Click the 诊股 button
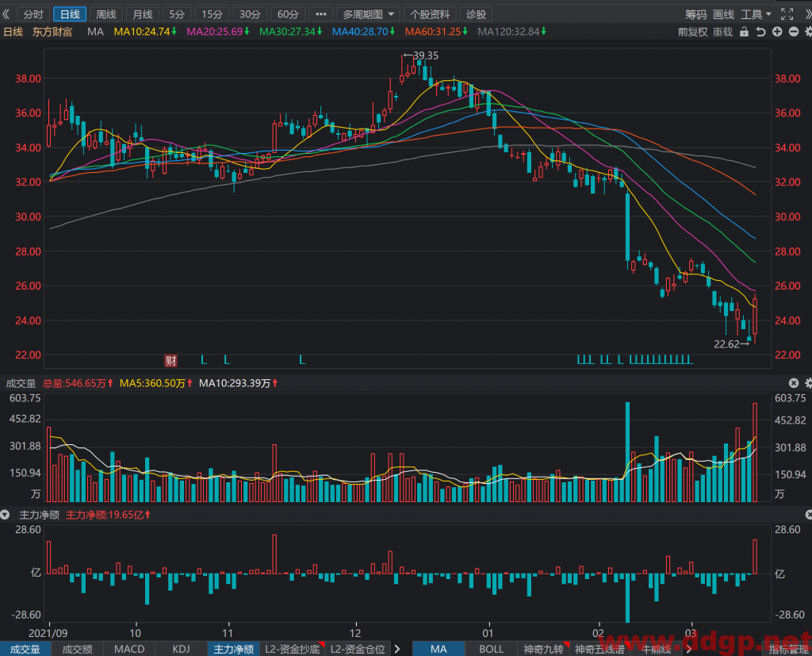 [x=476, y=14]
